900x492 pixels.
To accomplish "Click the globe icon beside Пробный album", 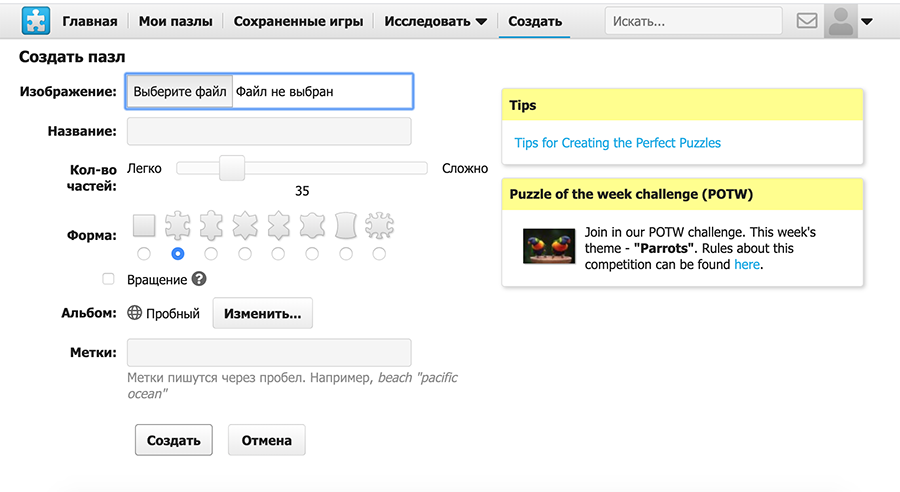I will 135,313.
